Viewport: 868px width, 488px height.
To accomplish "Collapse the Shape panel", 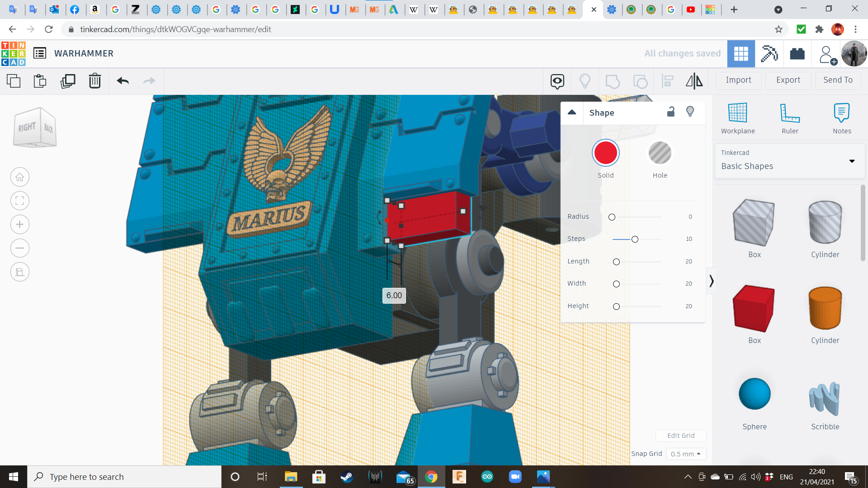I will click(572, 113).
